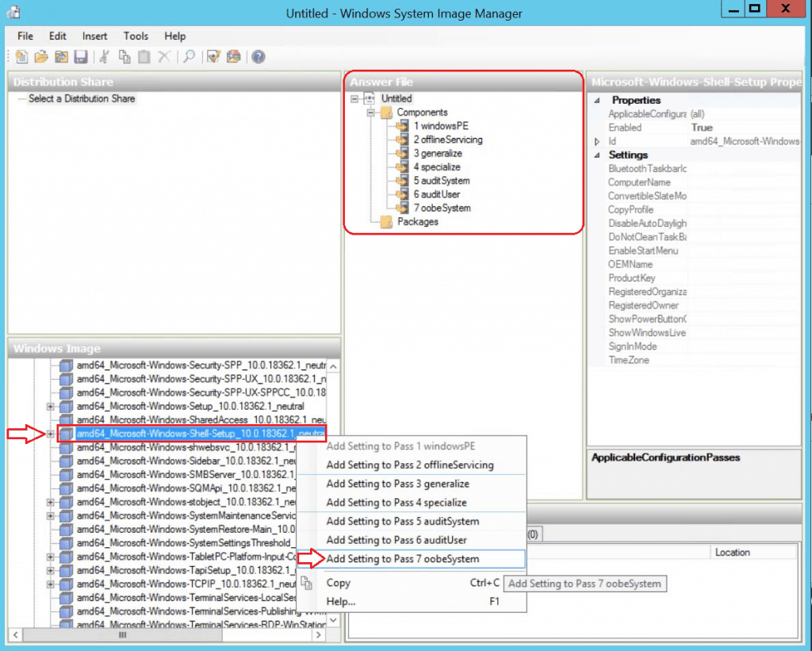This screenshot has height=651, width=812.
Task: Save the answer file with floppy icon
Action: [81, 56]
